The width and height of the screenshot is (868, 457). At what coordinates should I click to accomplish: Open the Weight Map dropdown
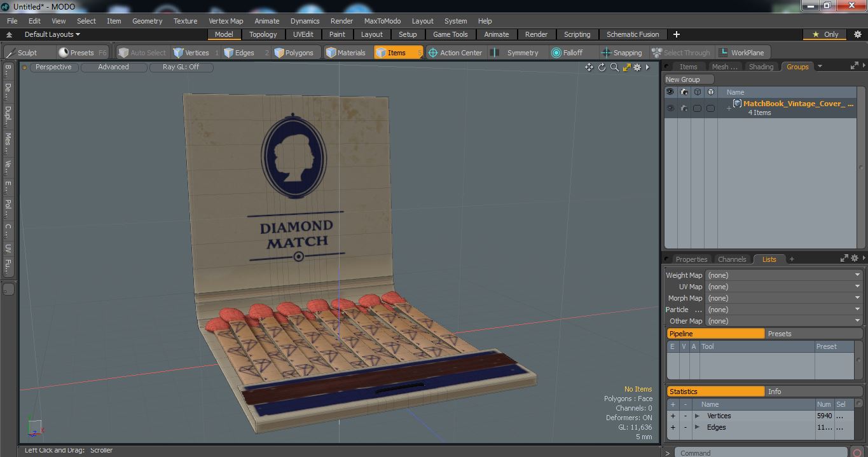tap(783, 275)
